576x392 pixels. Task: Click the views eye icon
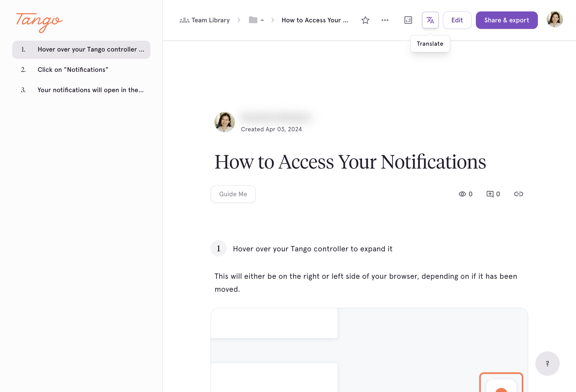point(462,194)
